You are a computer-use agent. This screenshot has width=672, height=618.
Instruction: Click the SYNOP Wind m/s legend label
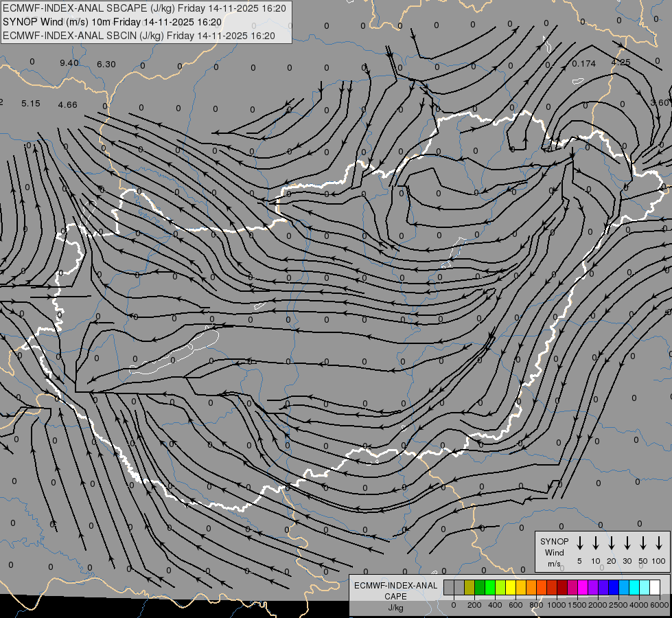[x=554, y=552]
